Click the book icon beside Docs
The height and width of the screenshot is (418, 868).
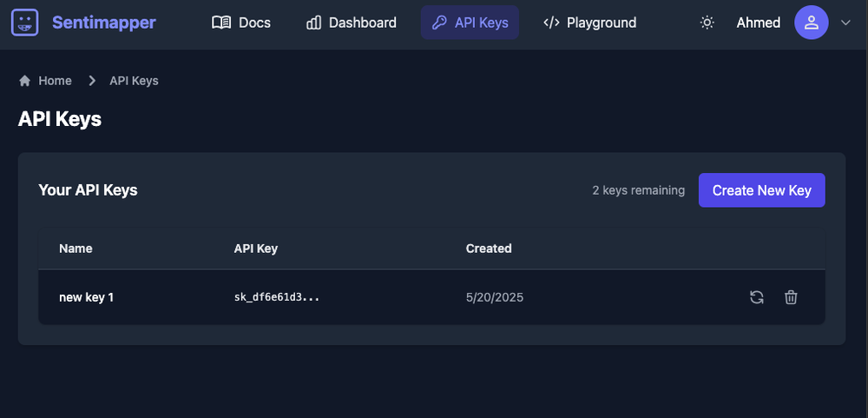(221, 23)
